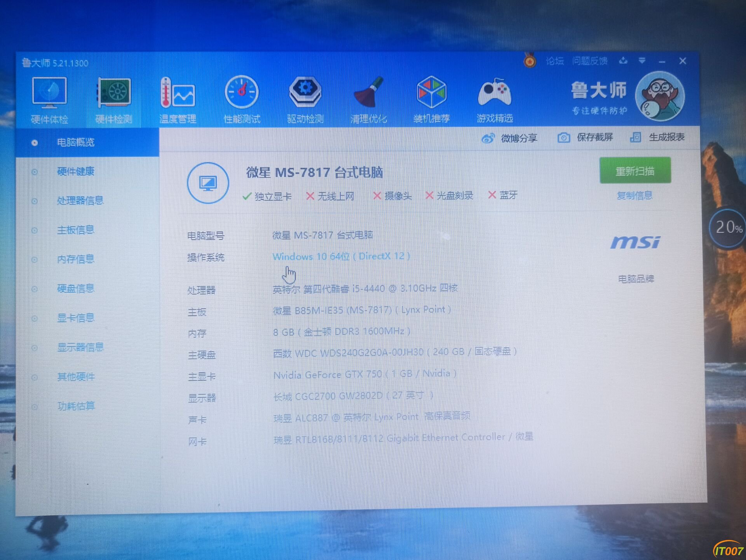
Task: Click 生成报表 to generate report
Action: [657, 137]
